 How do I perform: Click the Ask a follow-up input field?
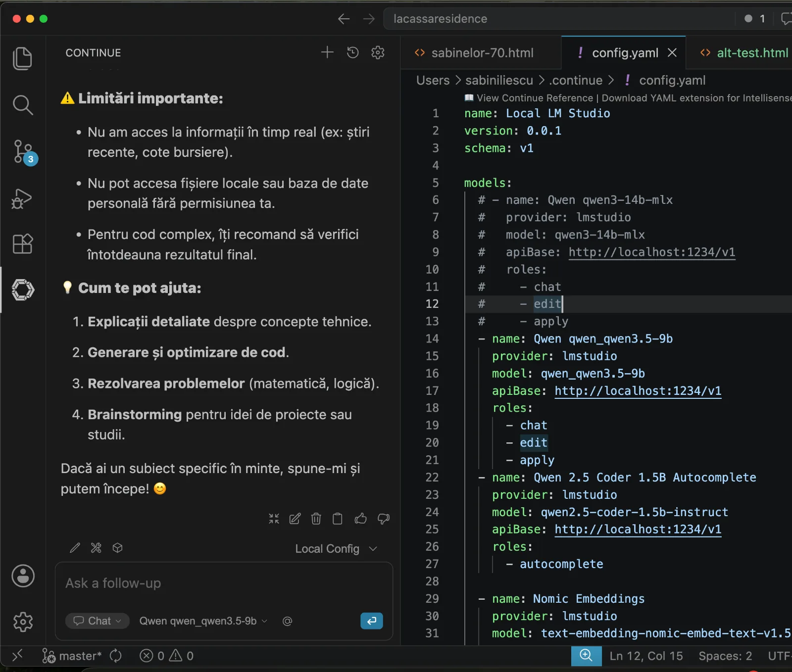pos(224,583)
